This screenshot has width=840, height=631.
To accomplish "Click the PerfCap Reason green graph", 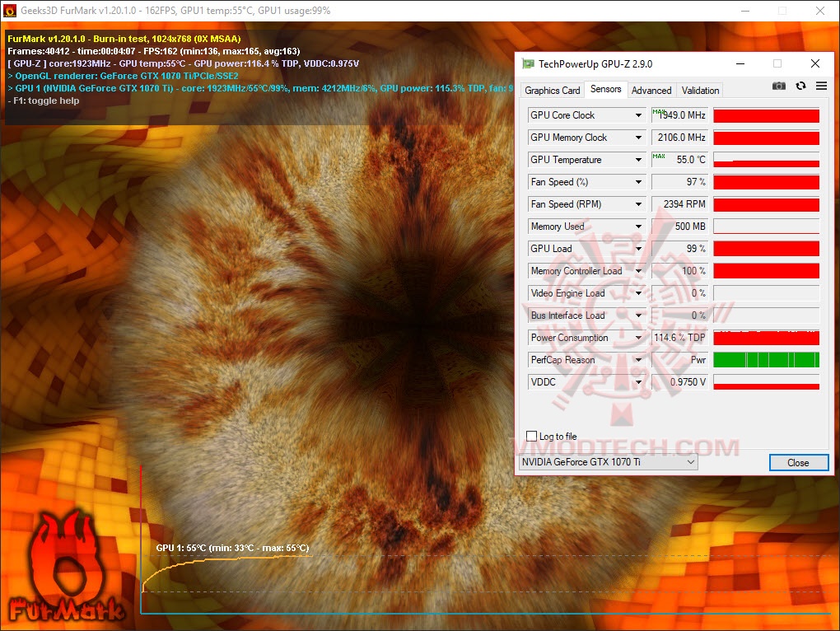I will 766,360.
